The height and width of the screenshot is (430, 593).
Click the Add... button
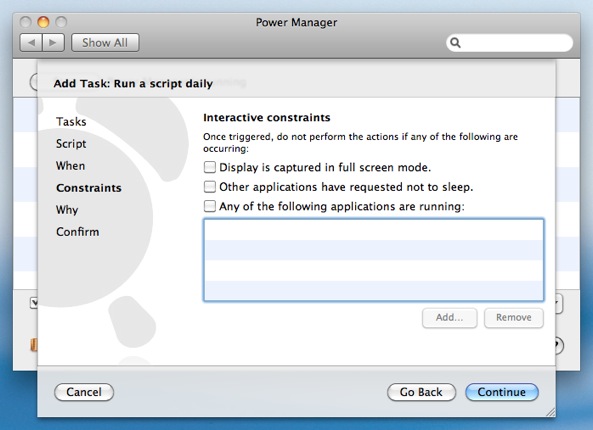click(449, 318)
